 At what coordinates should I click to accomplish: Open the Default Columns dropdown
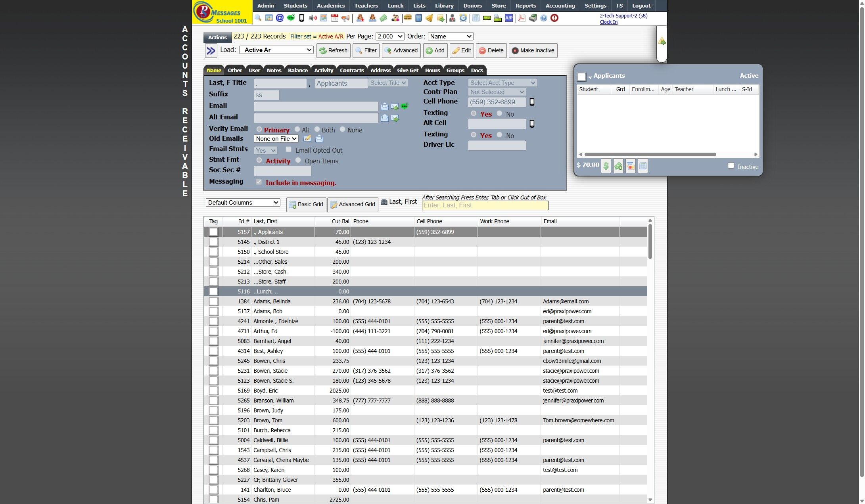tap(243, 203)
